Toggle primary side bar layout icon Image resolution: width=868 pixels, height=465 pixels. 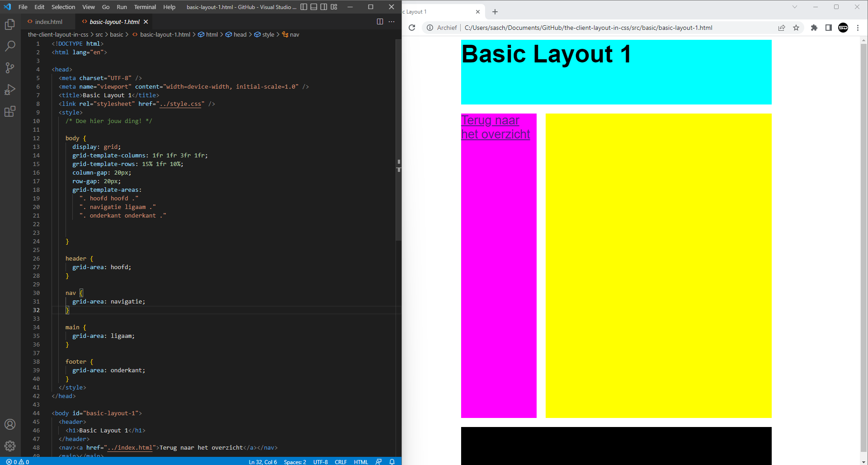304,7
